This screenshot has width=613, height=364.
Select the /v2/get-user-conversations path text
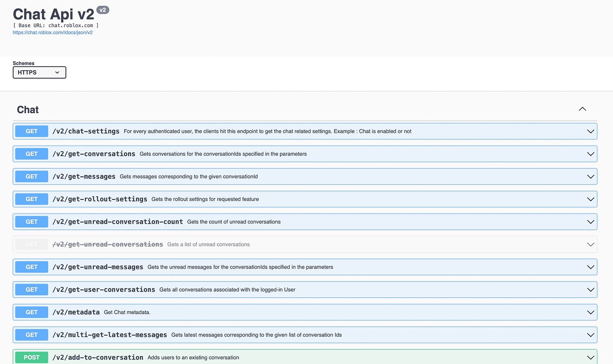103,290
